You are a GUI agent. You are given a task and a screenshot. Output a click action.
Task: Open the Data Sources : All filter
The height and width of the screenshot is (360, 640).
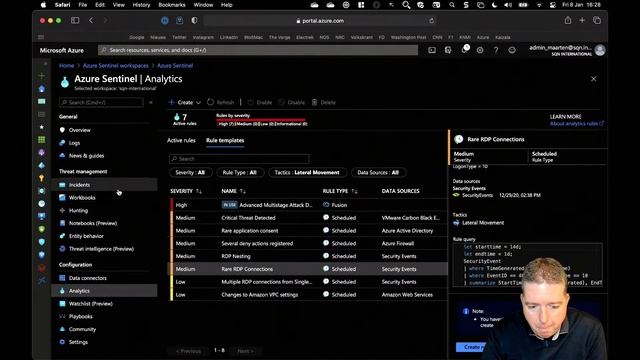pyautogui.click(x=378, y=173)
